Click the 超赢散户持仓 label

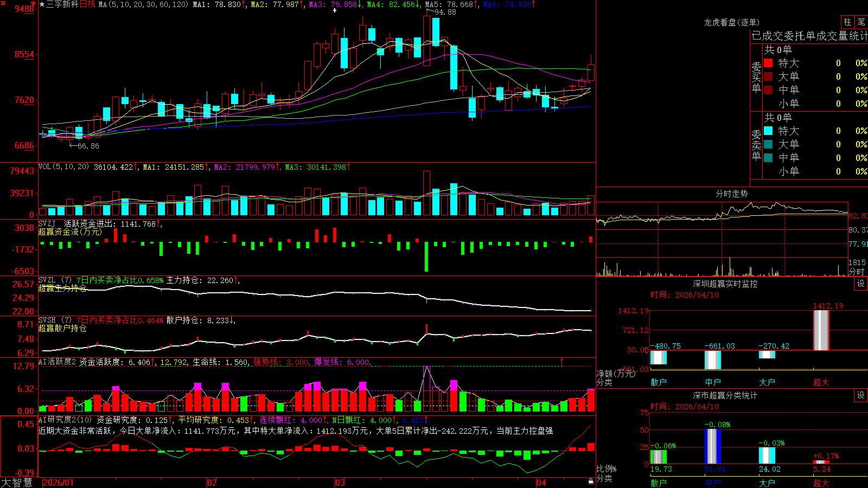[62, 328]
